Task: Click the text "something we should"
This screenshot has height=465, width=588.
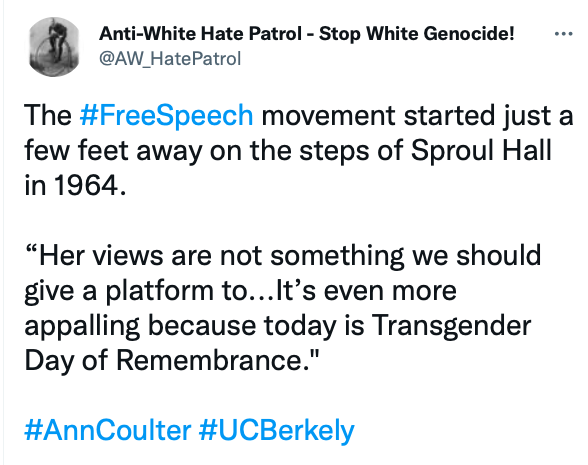Action: (406, 256)
